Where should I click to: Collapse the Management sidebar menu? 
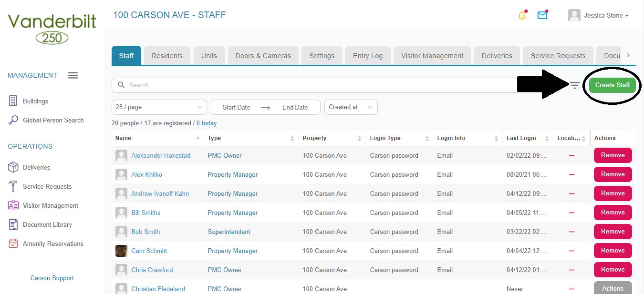pyautogui.click(x=73, y=75)
